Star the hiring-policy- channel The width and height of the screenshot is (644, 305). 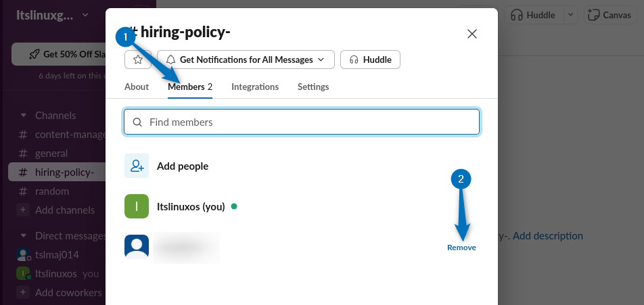click(x=138, y=60)
